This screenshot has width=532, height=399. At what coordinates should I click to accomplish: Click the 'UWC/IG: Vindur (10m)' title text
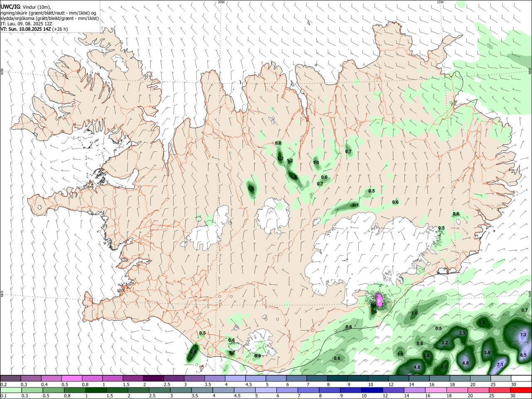point(26,7)
